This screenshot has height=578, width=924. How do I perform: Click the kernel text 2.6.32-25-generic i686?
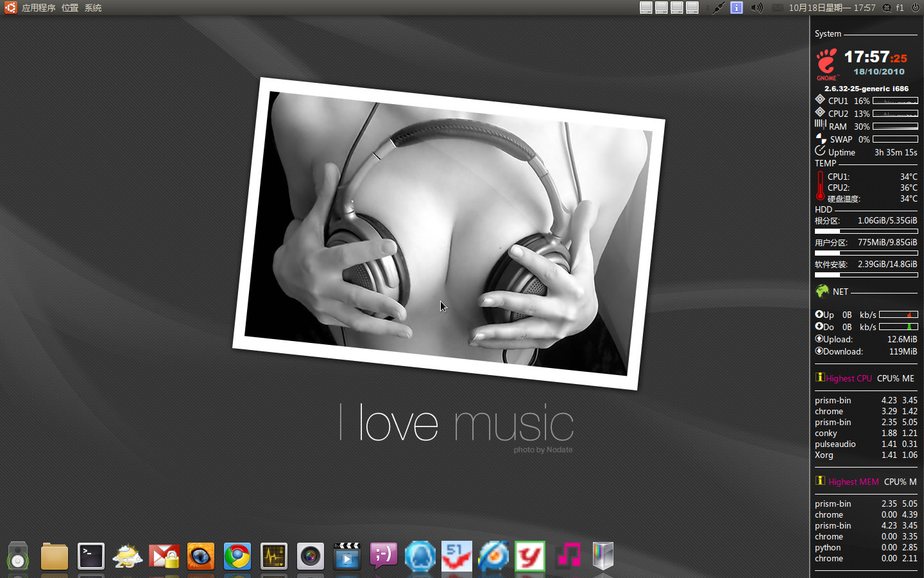[866, 89]
